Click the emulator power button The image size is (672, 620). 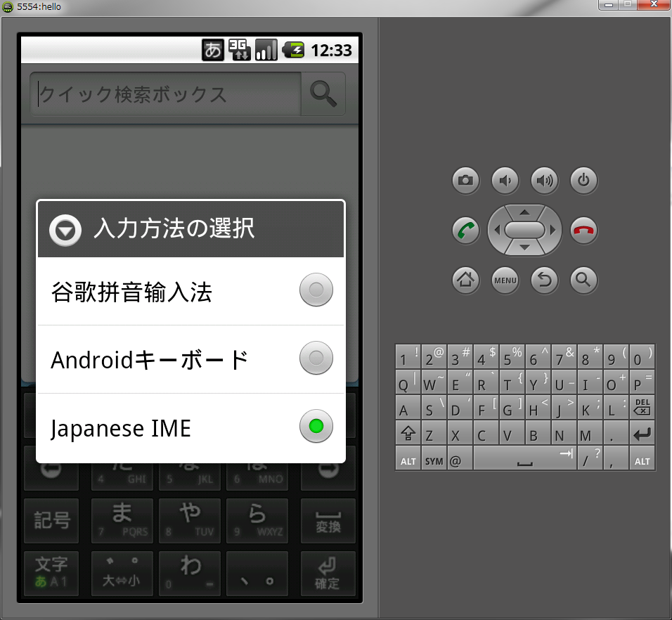[x=583, y=180]
